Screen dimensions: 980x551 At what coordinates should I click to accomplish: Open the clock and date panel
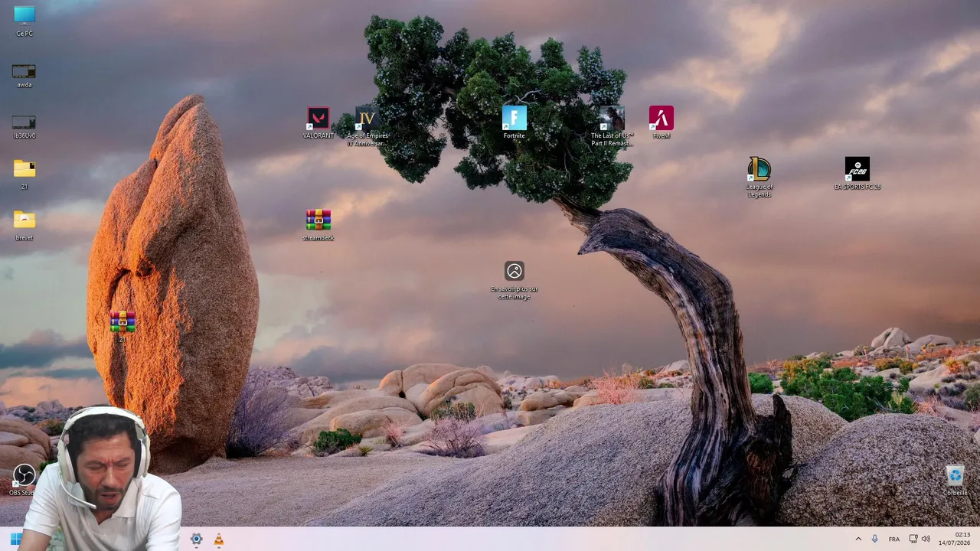pos(962,539)
